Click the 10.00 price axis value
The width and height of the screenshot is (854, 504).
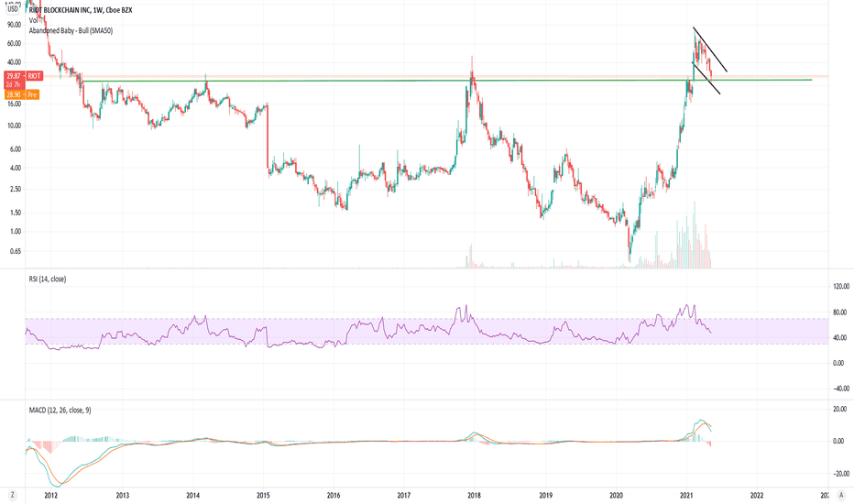click(14, 126)
